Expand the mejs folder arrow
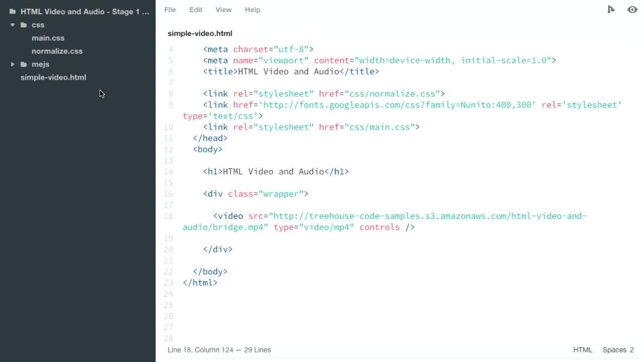The width and height of the screenshot is (644, 362). tap(13, 64)
